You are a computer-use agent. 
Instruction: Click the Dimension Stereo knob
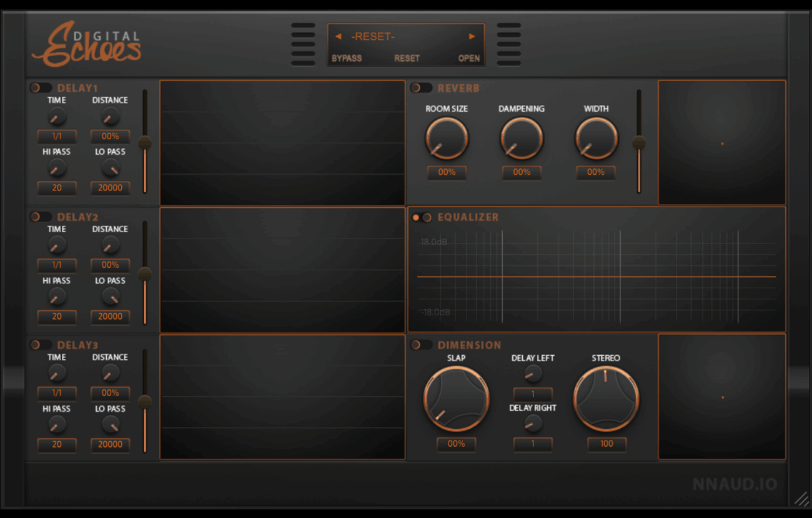tap(606, 399)
